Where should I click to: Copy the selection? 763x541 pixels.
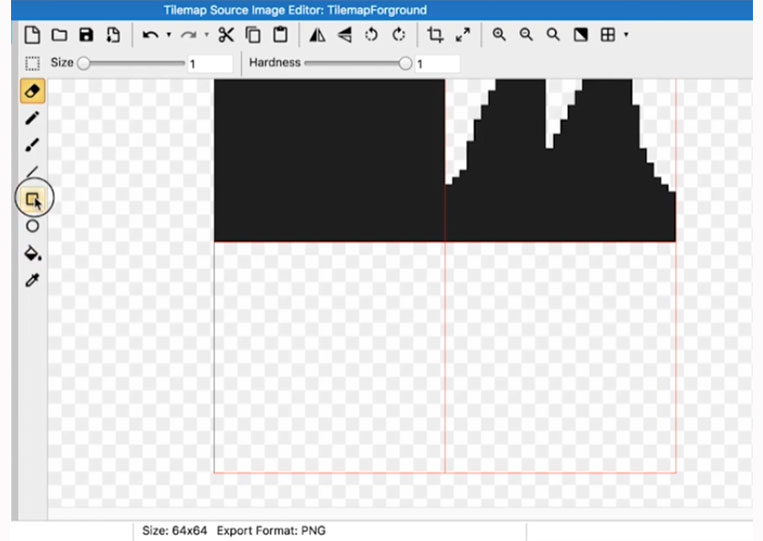253,35
